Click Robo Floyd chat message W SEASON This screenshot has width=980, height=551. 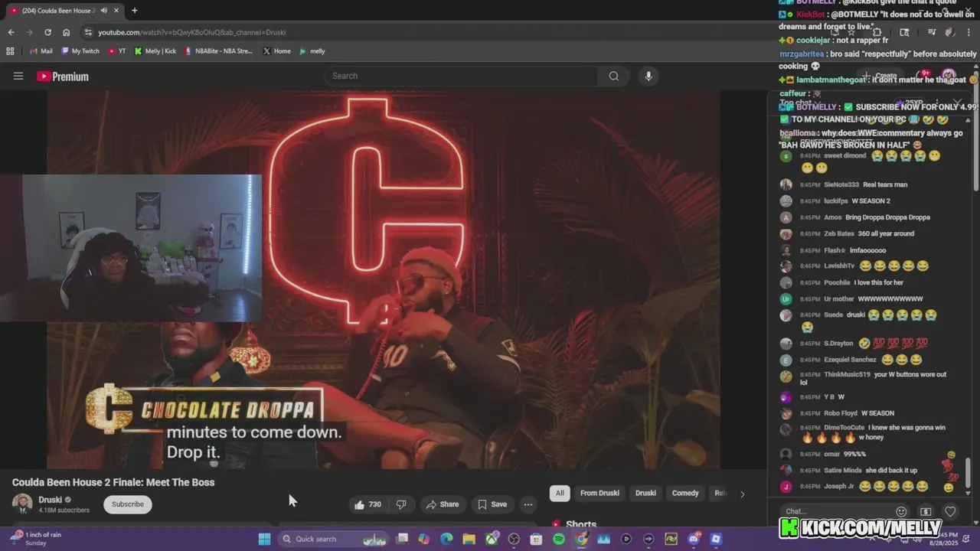pos(877,413)
